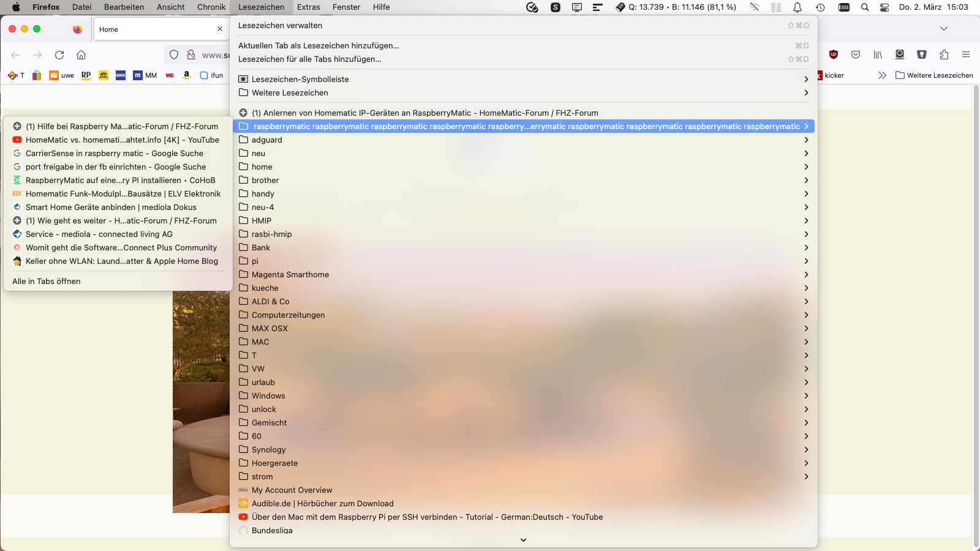Click the back navigation arrow
This screenshot has height=551, width=980.
[16, 55]
